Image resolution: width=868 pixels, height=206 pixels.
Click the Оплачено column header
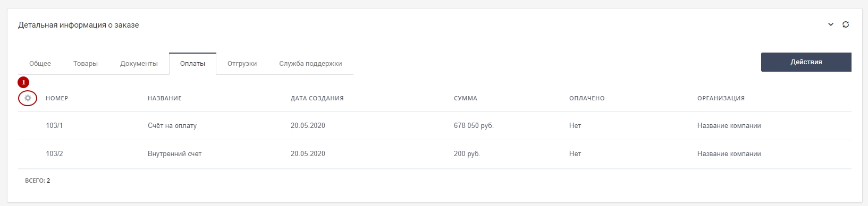pos(587,98)
